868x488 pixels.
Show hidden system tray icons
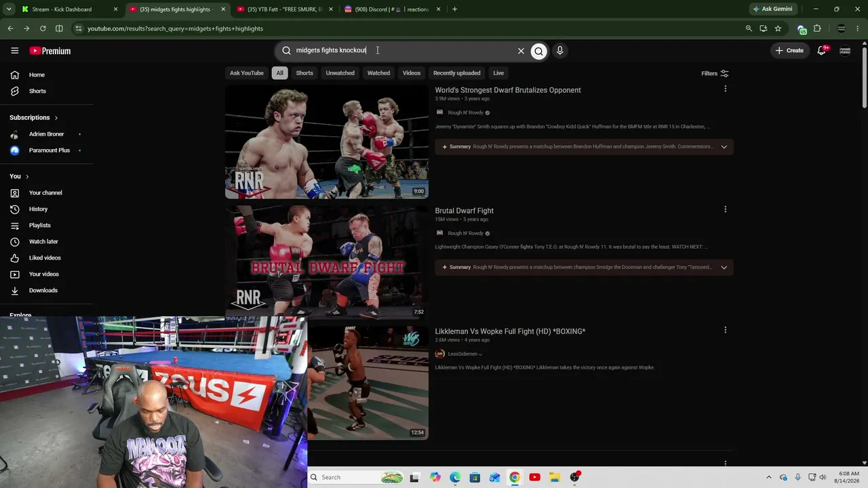[768, 477]
